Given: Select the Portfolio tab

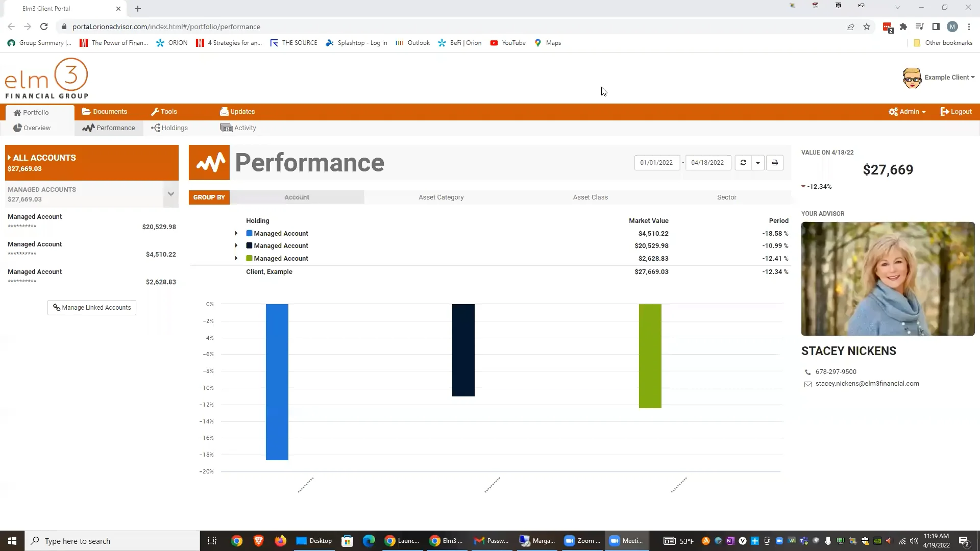Looking at the screenshot, I should (x=40, y=112).
